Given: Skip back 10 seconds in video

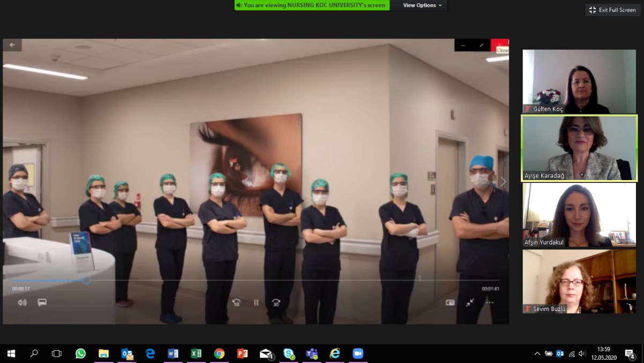Looking at the screenshot, I should click(x=236, y=302).
